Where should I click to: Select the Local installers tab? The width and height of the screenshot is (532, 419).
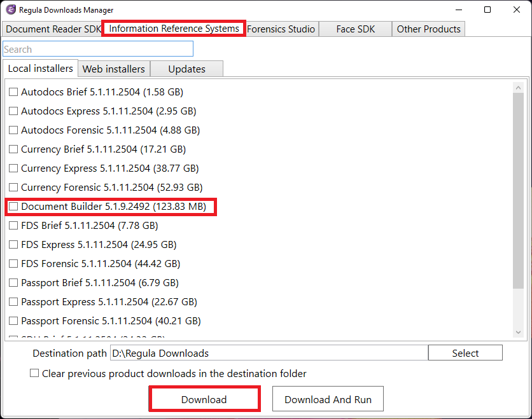pos(40,69)
